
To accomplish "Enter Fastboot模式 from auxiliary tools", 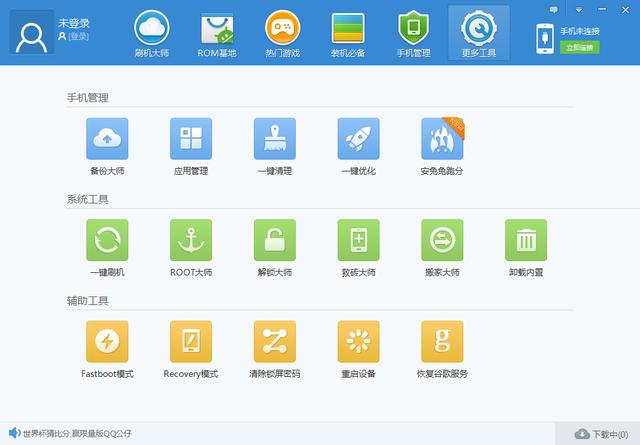I will point(107,342).
